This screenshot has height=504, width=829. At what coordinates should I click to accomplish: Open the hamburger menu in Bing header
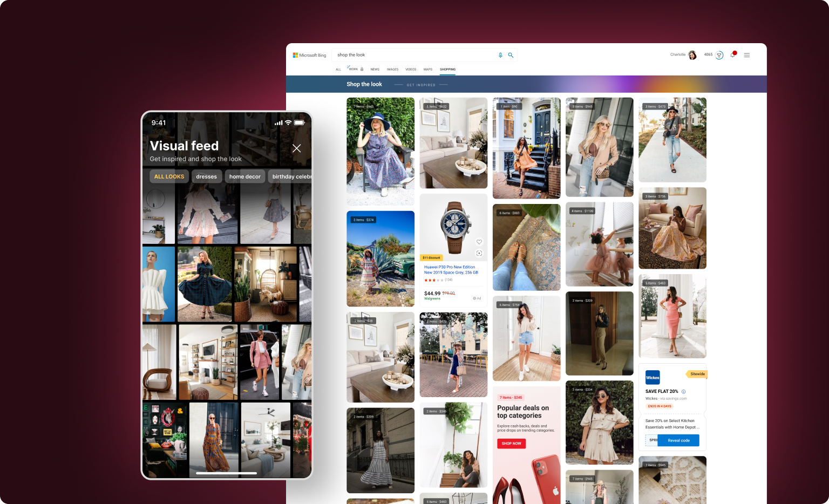tap(747, 55)
